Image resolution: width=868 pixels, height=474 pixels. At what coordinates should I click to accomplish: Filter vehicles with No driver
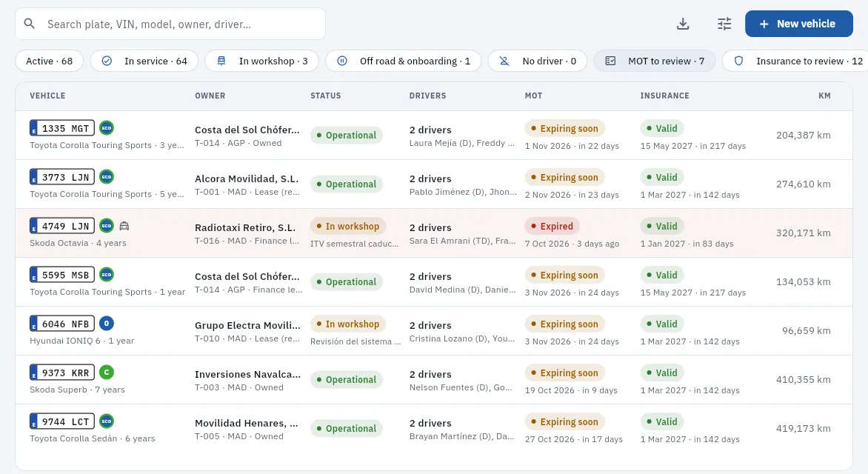point(538,61)
